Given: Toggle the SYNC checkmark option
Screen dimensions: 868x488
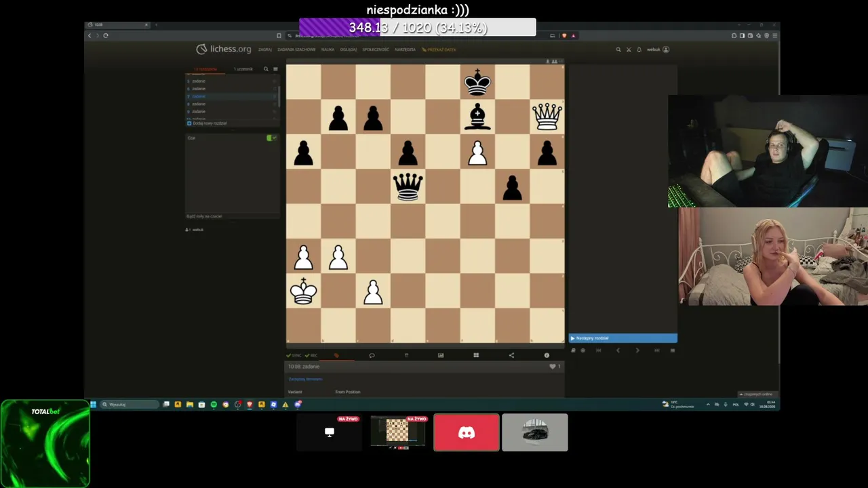Looking at the screenshot, I should [x=294, y=355].
